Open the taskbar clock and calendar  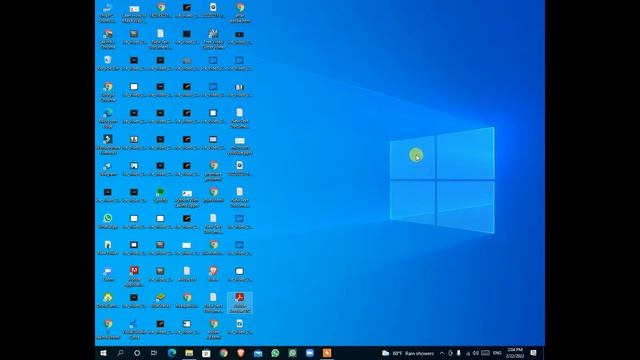515,353
